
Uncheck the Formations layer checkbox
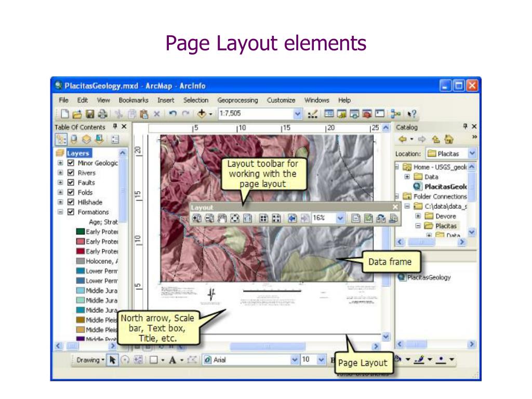point(71,212)
